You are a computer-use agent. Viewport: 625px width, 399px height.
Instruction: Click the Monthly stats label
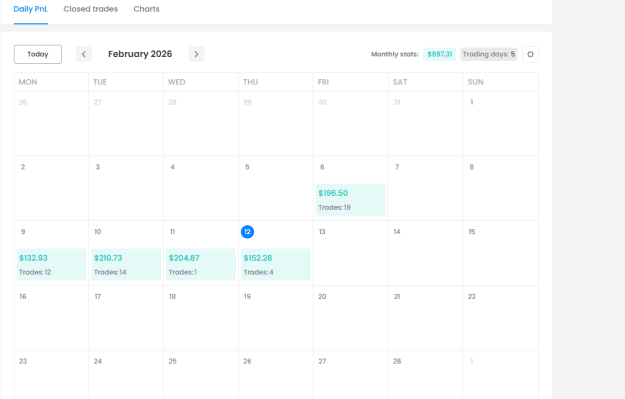[395, 54]
